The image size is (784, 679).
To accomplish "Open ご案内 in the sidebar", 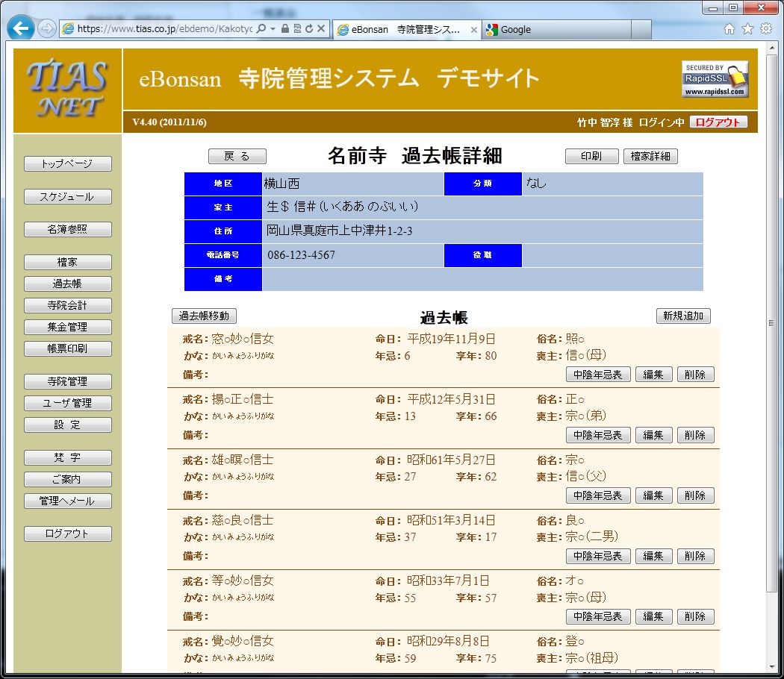I will coord(67,479).
